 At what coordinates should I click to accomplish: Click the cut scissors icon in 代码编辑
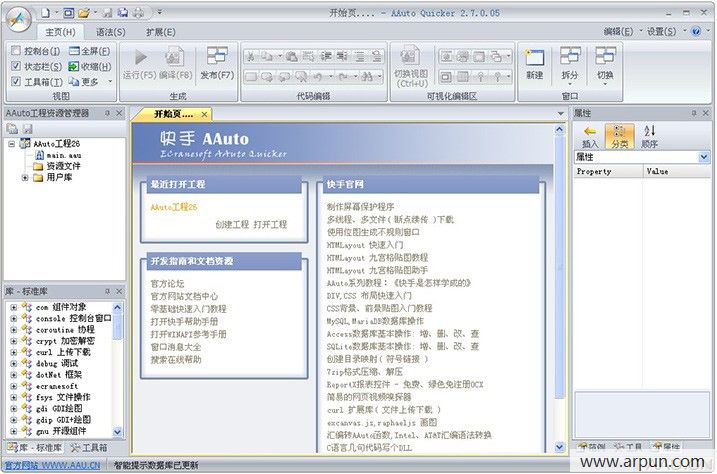coord(250,56)
